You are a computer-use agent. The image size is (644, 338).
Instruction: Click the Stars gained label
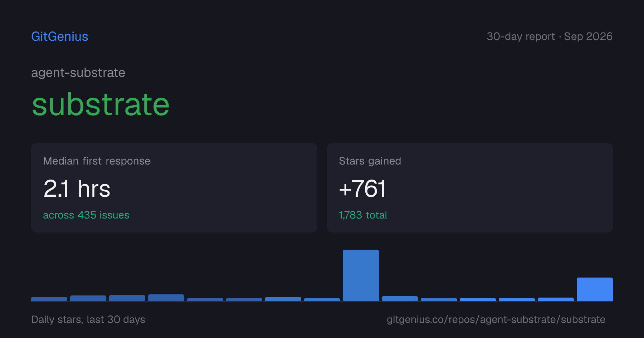pos(370,161)
